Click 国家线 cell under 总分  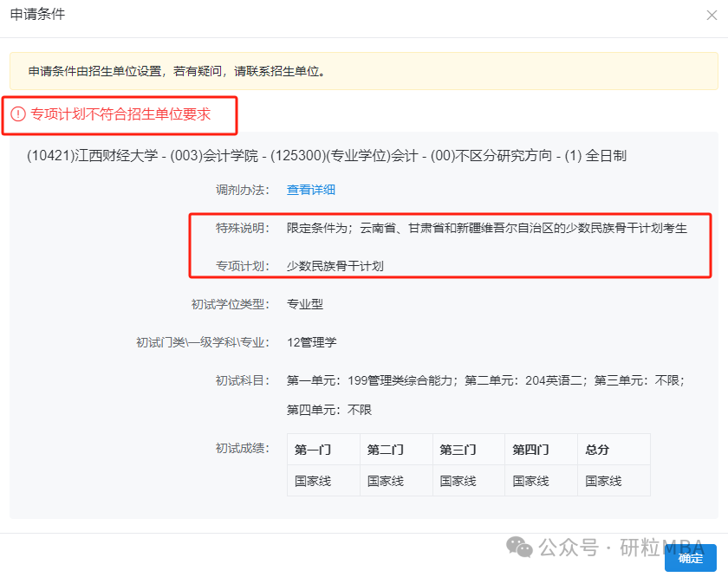click(614, 481)
